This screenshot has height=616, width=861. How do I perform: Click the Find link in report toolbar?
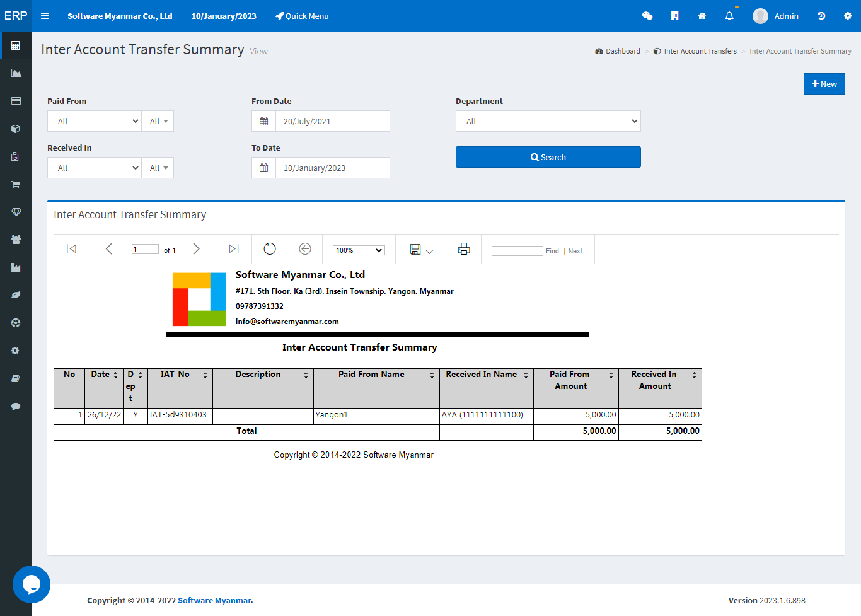[552, 251]
